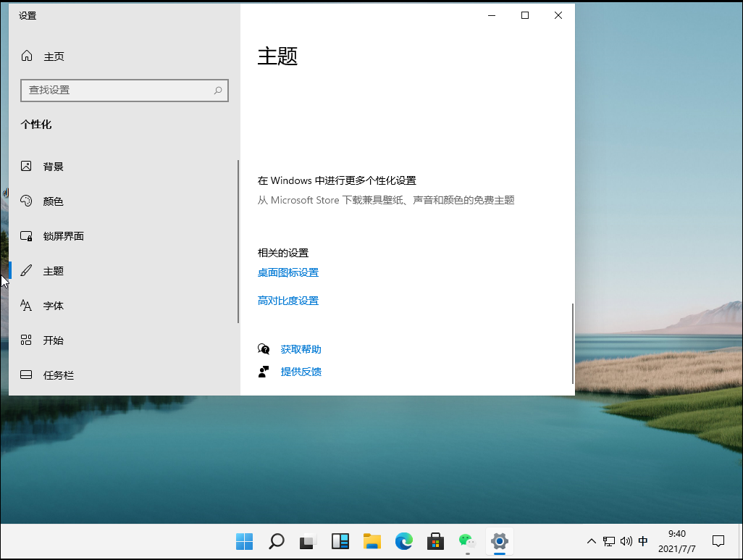The height and width of the screenshot is (560, 743).
Task: Open 背景 settings in sidebar
Action: pyautogui.click(x=54, y=166)
